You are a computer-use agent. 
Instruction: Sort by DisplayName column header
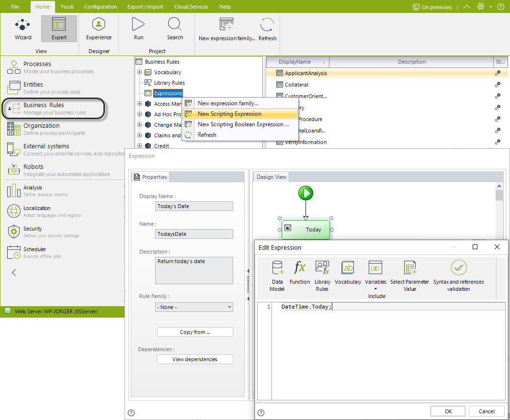tap(297, 62)
